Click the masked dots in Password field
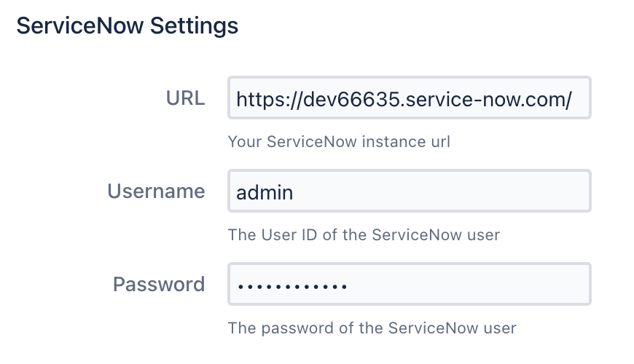 pos(291,285)
